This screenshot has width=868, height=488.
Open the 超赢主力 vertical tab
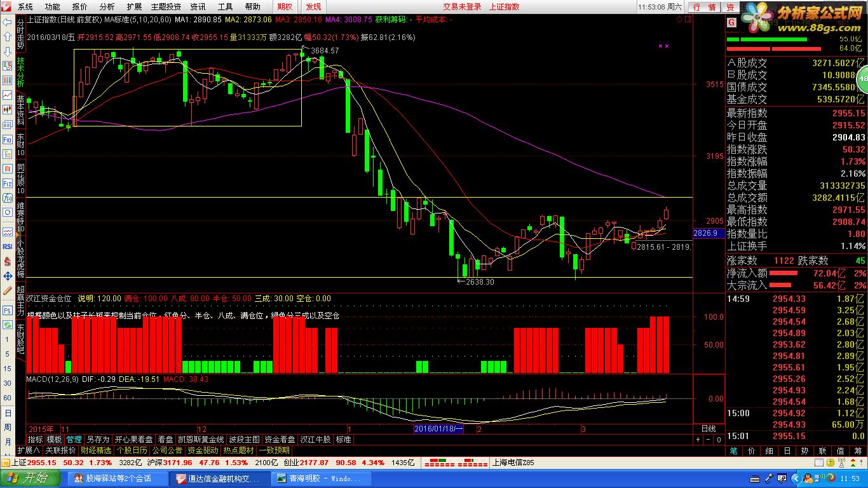(x=20, y=301)
